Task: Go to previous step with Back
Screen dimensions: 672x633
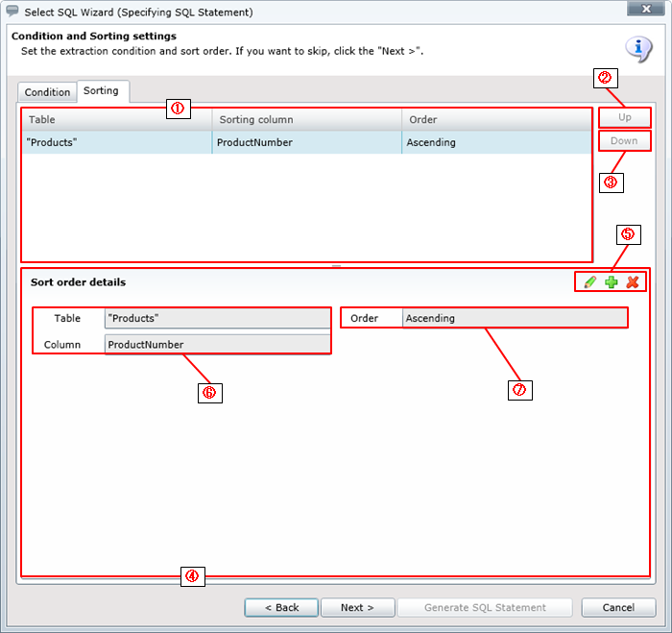Action: [281, 607]
